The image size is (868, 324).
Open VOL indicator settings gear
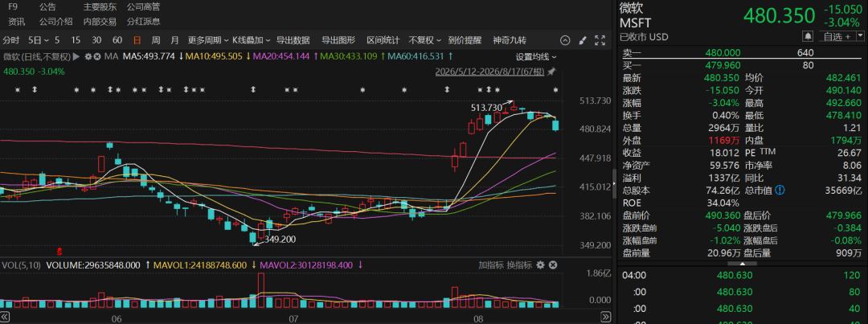[540, 265]
